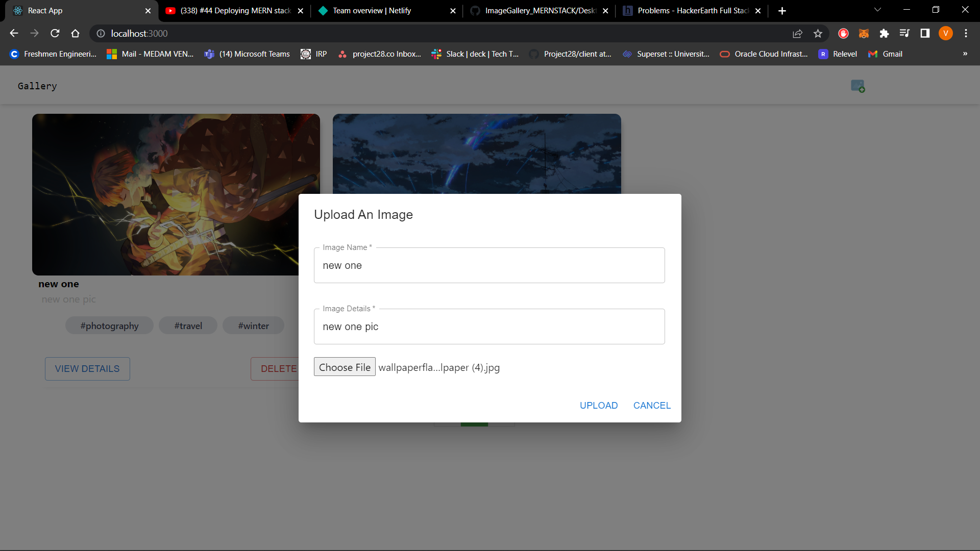This screenshot has height=551, width=980.
Task: Open media control playlist icon
Action: coord(904,33)
